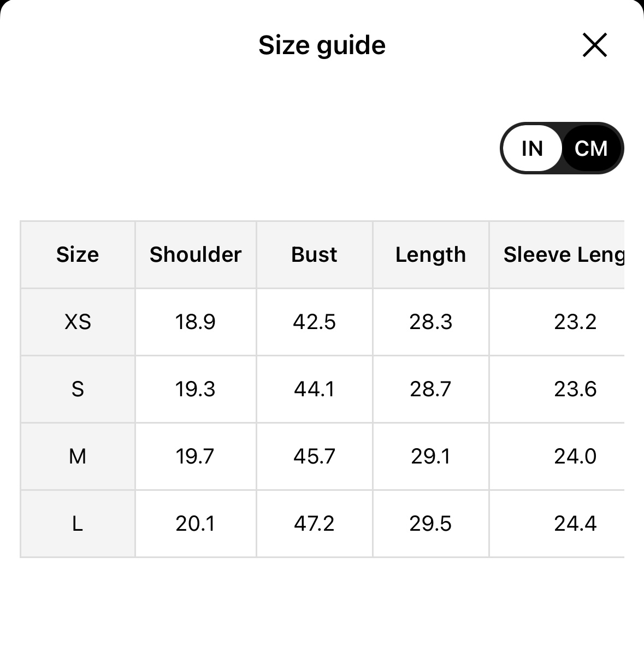Viewport: 644px width, 657px height.
Task: Click the Bust column header
Action: pyautogui.click(x=314, y=255)
